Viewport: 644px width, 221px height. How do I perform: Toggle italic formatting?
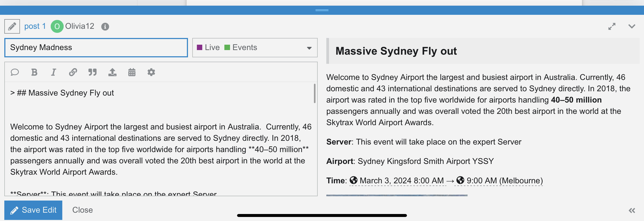click(x=53, y=72)
